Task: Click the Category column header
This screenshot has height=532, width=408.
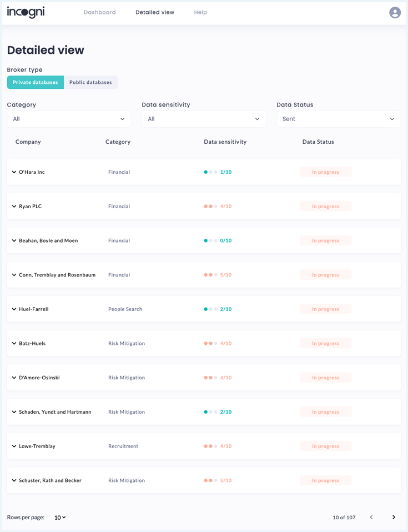Action: (118, 142)
